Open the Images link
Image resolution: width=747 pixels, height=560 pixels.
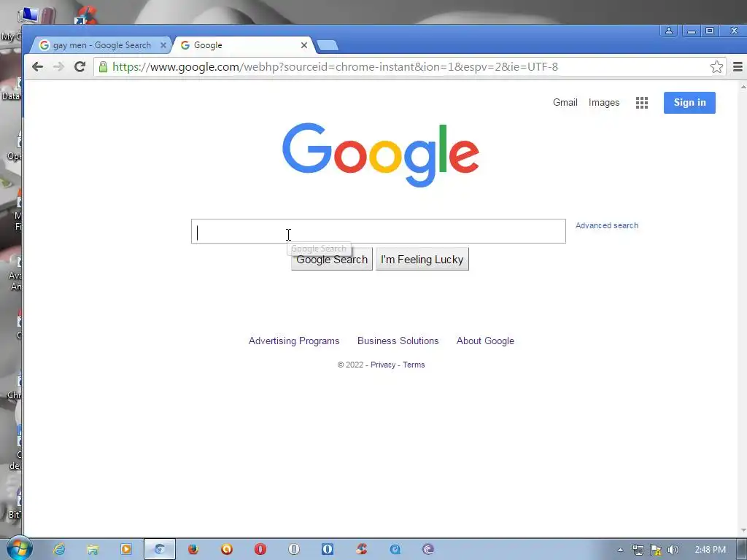point(603,102)
